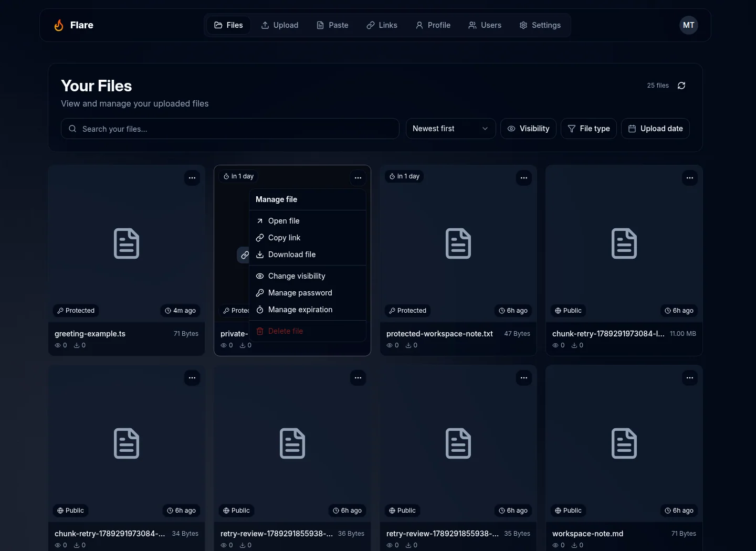Image resolution: width=756 pixels, height=551 pixels.
Task: Refresh the file list with the reload icon
Action: pos(681,86)
